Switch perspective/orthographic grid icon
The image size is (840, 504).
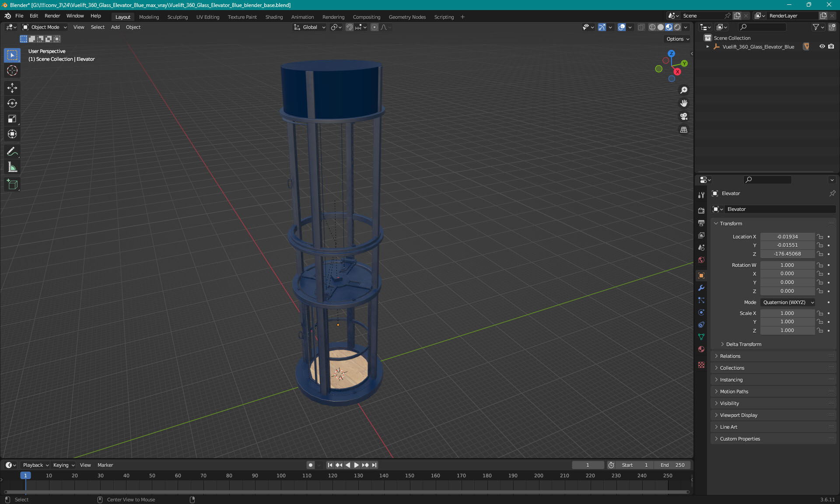click(683, 130)
